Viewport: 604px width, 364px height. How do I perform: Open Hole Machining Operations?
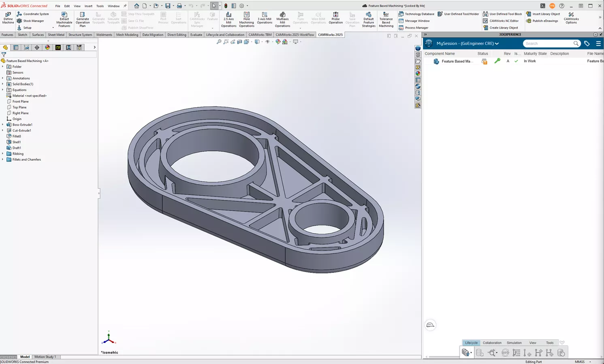(246, 19)
